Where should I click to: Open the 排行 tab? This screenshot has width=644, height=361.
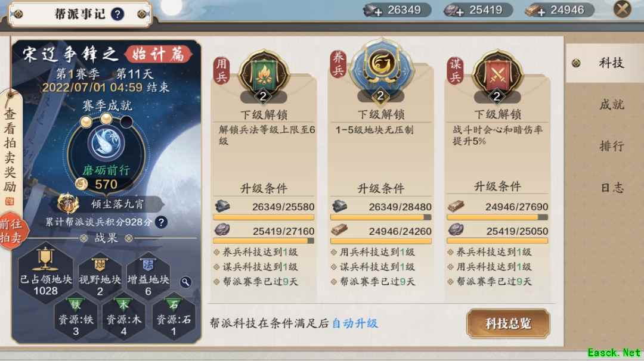[611, 146]
